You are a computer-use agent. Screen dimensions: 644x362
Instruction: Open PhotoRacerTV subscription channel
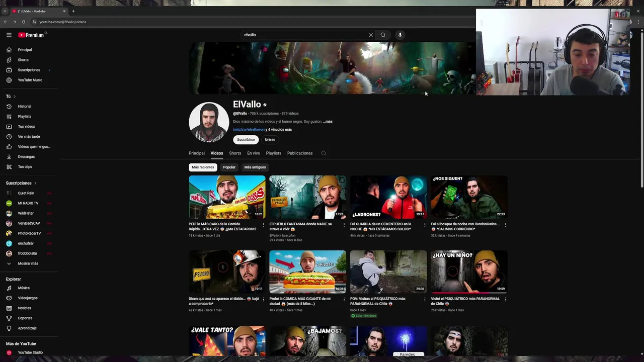[29, 233]
